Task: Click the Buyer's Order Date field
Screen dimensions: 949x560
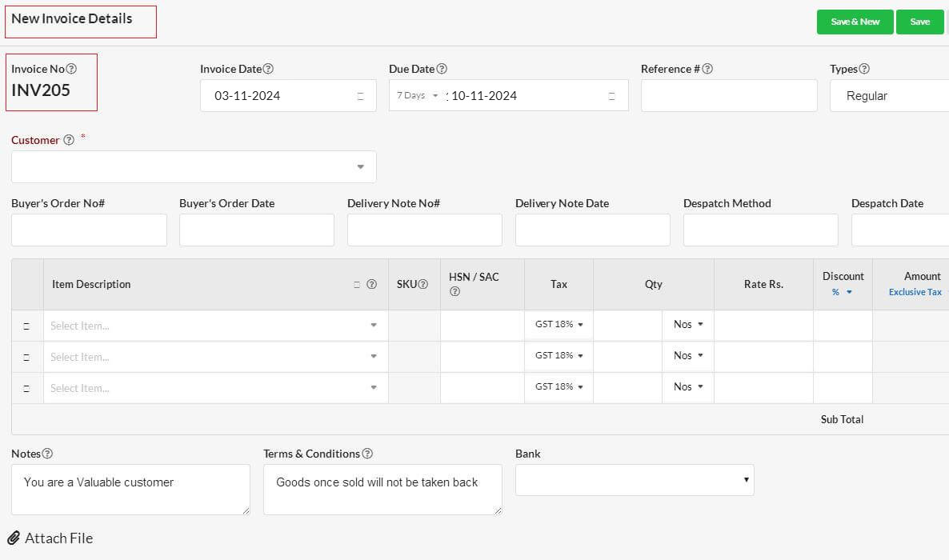Action: click(x=257, y=230)
